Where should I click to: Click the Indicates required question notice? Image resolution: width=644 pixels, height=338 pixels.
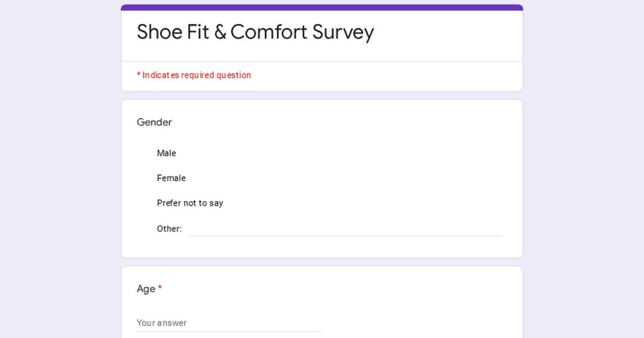pos(194,75)
